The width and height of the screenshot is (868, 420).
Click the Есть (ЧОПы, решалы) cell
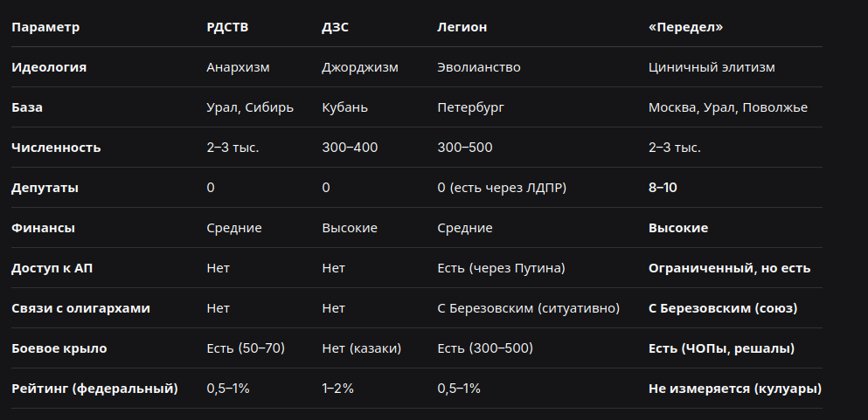(x=721, y=348)
